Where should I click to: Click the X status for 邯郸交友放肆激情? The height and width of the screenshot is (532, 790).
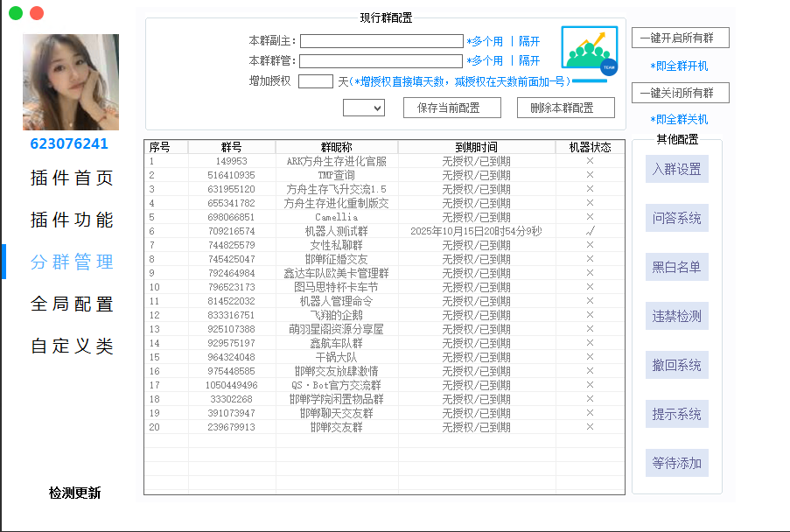click(590, 371)
